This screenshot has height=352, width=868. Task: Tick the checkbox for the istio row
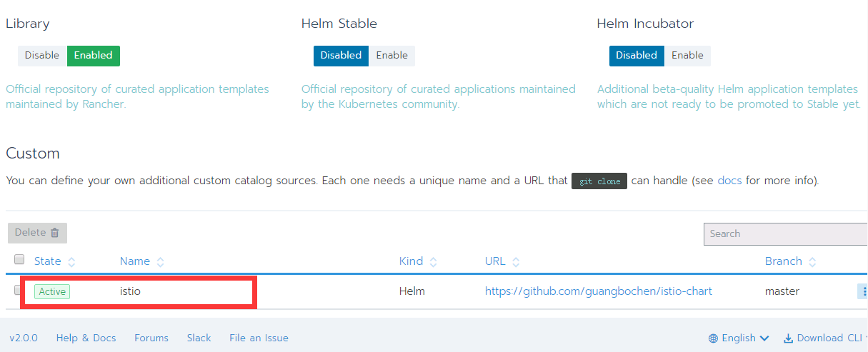[x=19, y=290]
